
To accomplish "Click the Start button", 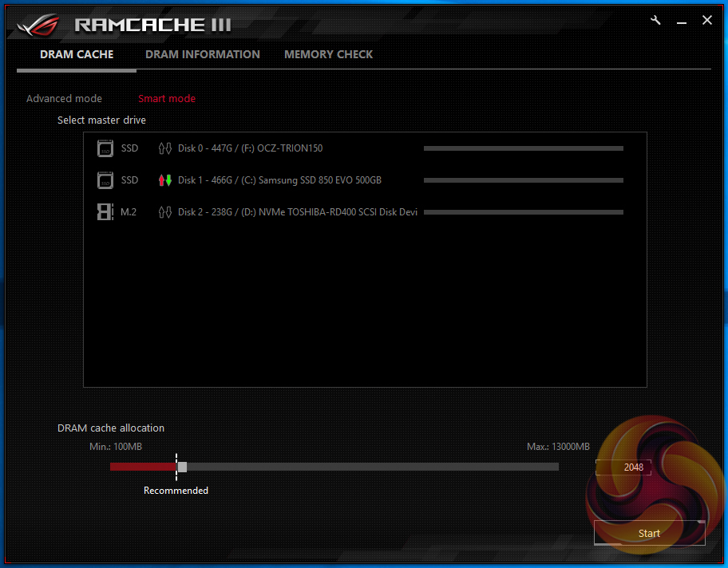I will 650,533.
